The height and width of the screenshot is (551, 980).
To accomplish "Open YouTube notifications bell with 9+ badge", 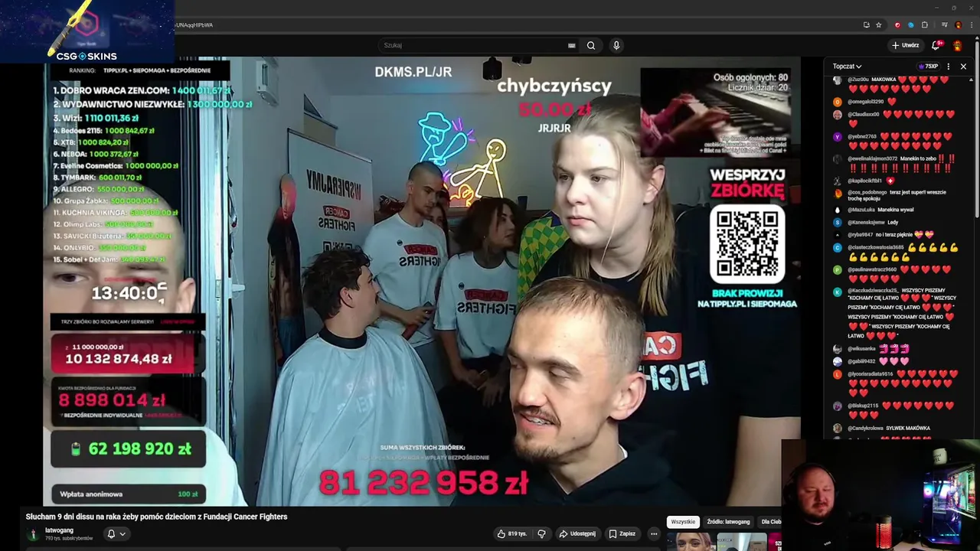I will [x=936, y=45].
